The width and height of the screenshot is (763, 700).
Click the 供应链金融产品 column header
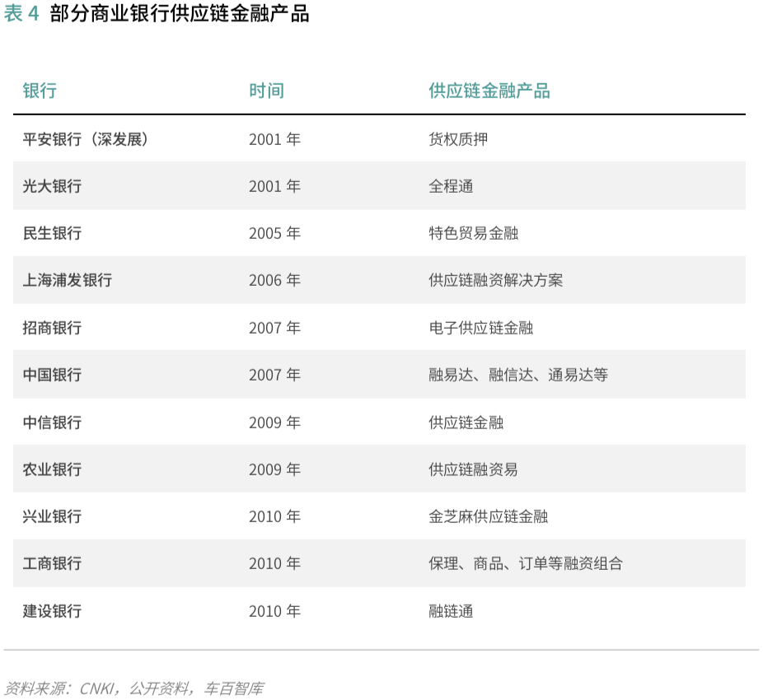coord(489,91)
